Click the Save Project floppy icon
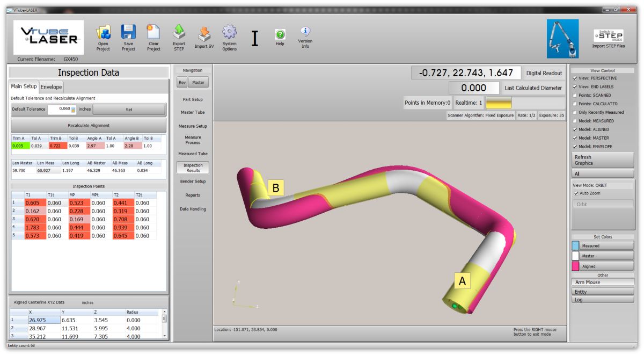Viewport: 644px width, 355px height. (128, 33)
